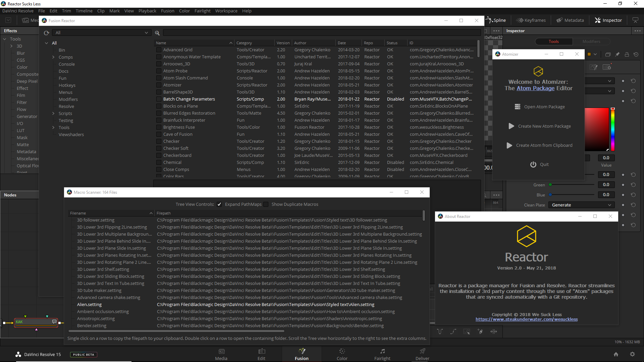Switch to the Color page

point(342,354)
